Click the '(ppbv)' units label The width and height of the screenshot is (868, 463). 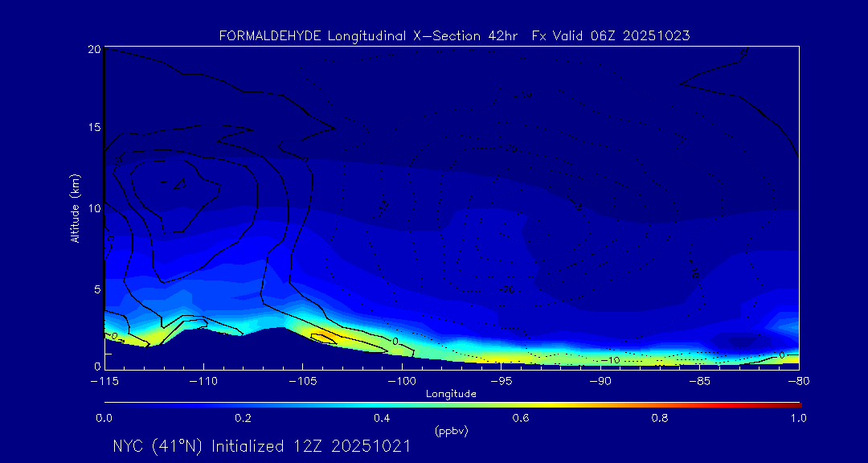[x=451, y=431]
